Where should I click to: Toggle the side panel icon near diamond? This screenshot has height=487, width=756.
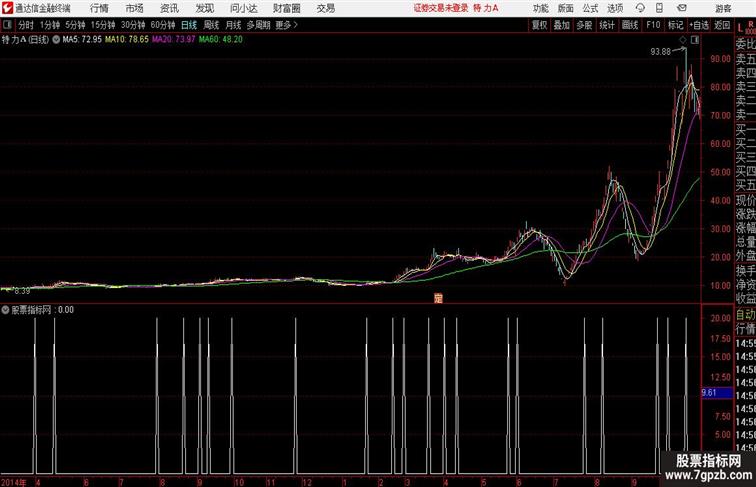[x=695, y=40]
